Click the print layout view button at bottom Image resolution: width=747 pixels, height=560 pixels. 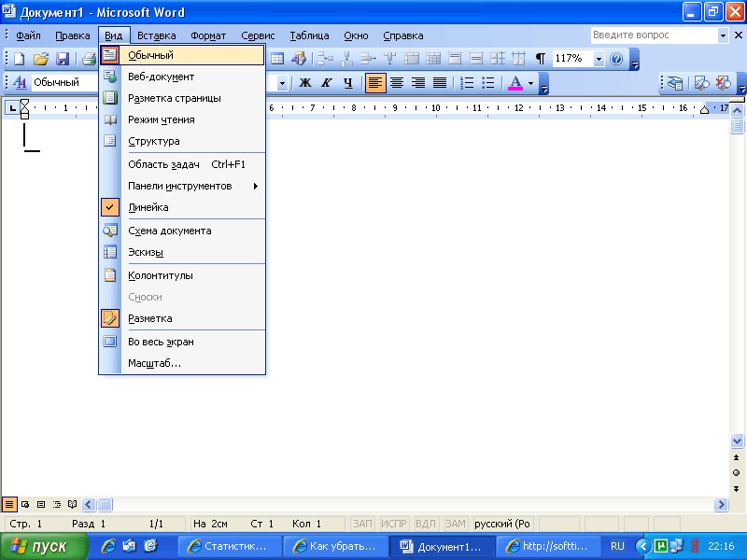pos(41,504)
